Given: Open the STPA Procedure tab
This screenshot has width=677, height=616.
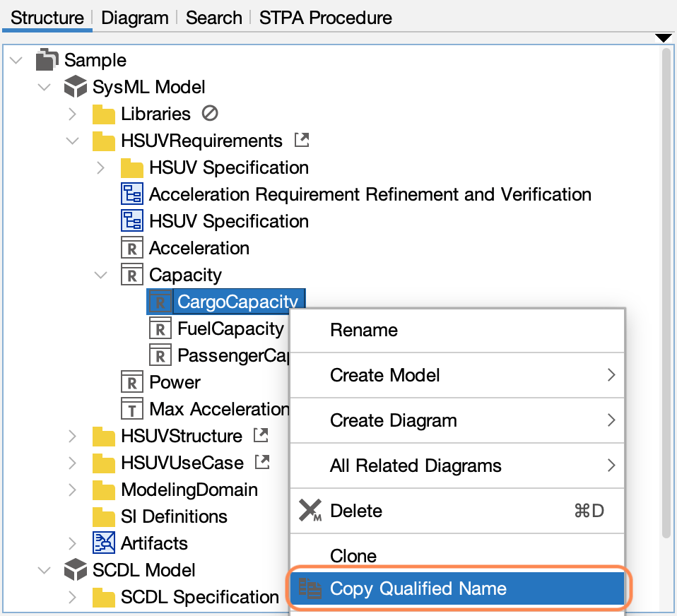Looking at the screenshot, I should [x=325, y=18].
